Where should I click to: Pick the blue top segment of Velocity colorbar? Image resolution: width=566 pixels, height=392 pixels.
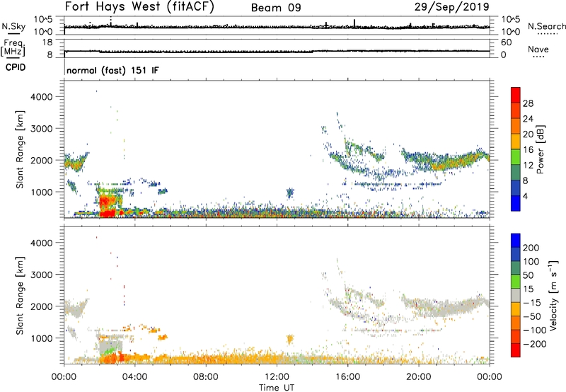pos(516,241)
